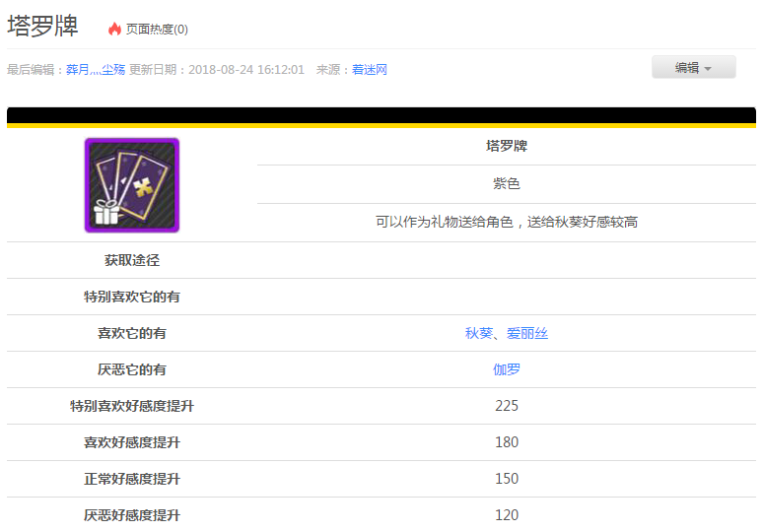
Task: Click the 紫色 rarity cell
Action: pos(507,184)
